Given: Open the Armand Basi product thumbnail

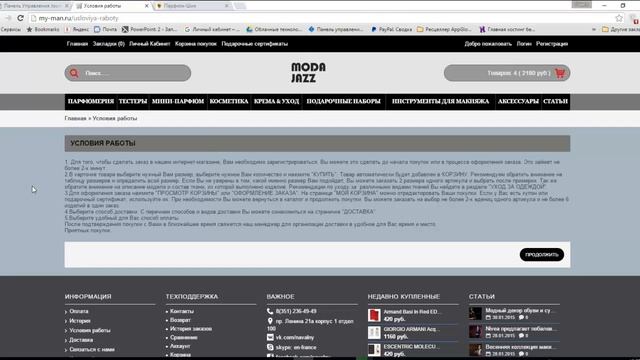Looking at the screenshot, I should 374,315.
